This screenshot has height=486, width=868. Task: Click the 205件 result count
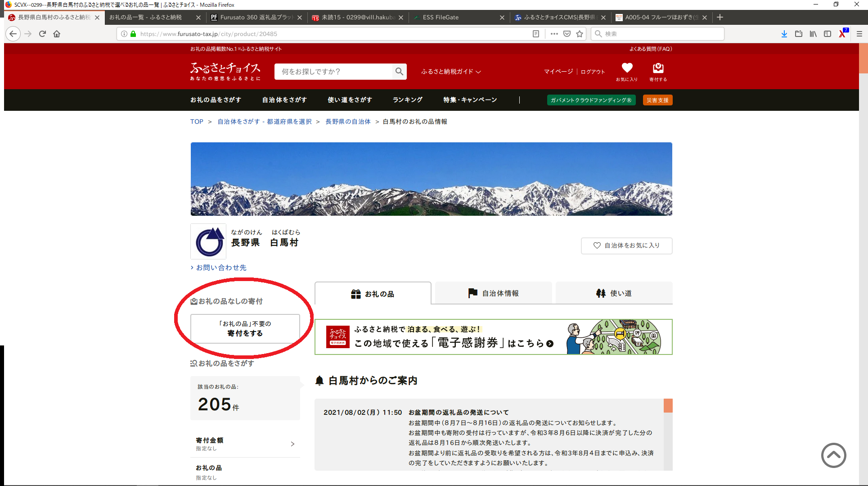click(x=219, y=404)
